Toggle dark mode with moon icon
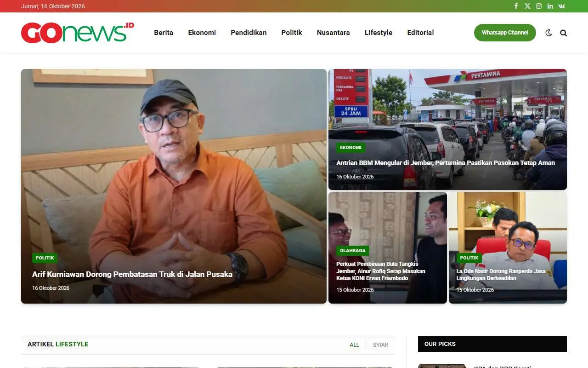This screenshot has width=588, height=368. click(x=548, y=33)
